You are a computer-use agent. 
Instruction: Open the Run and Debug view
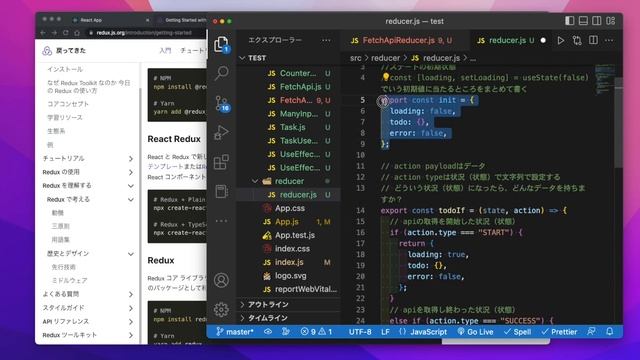[x=221, y=133]
